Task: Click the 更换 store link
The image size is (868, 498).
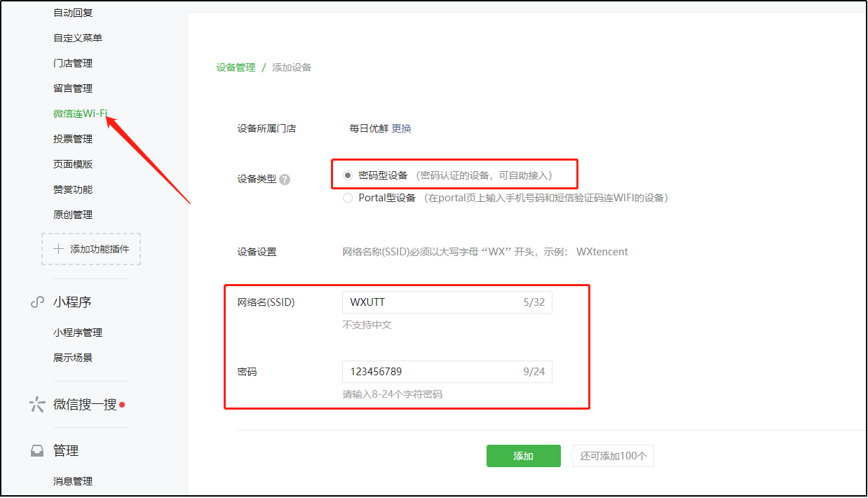Action: click(402, 128)
